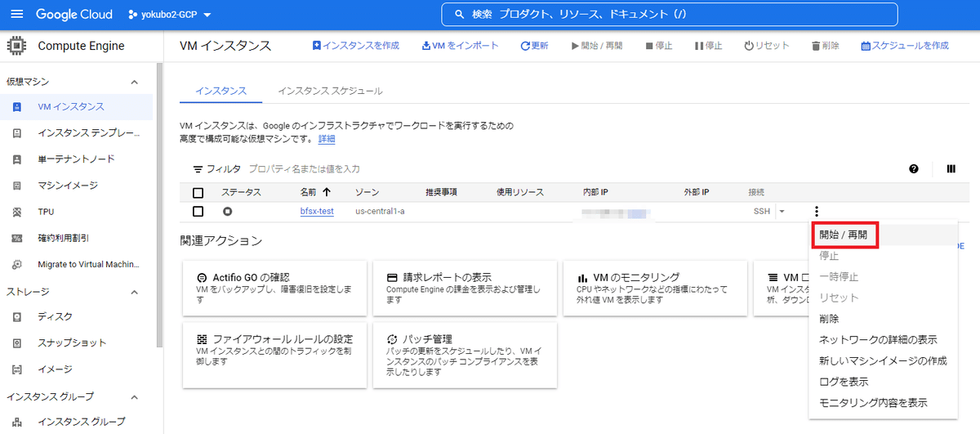Click the toolbar リセット button
The height and width of the screenshot is (434, 980).
[x=767, y=46]
